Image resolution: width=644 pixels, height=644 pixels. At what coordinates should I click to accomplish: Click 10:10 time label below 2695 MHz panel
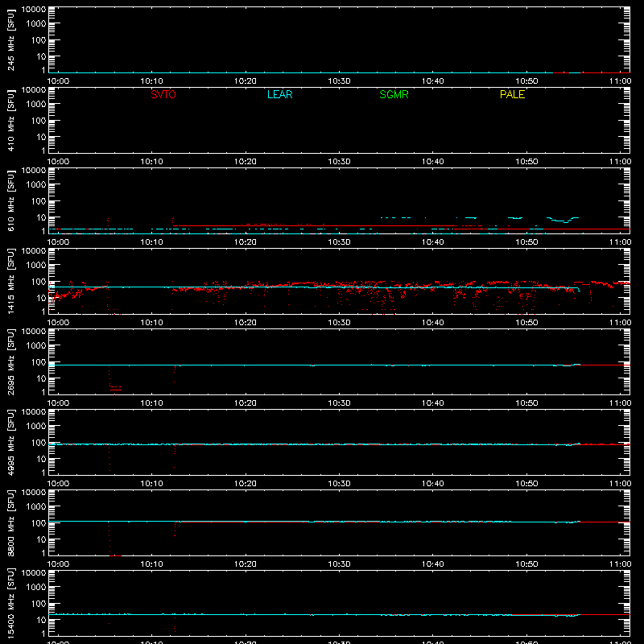152,403
